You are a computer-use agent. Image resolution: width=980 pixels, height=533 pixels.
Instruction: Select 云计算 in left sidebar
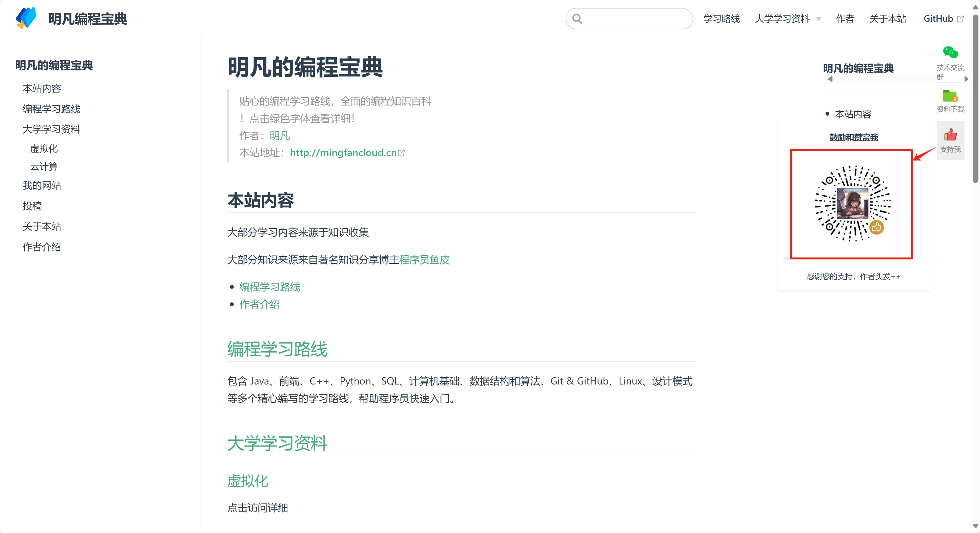[44, 167]
